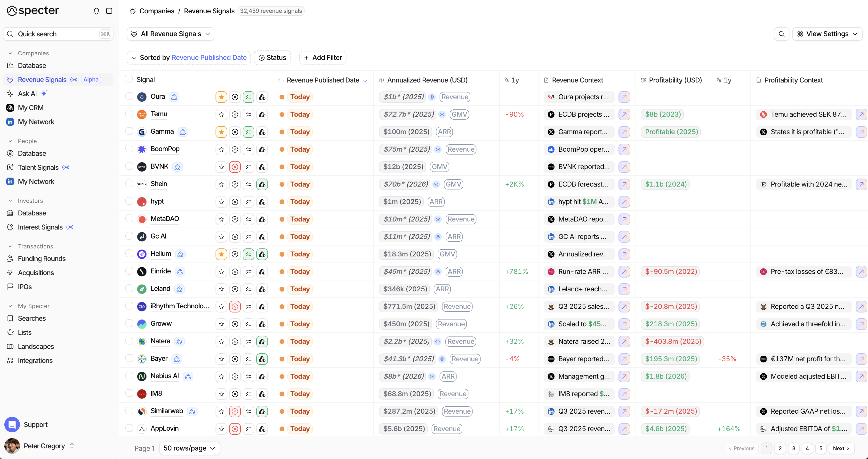This screenshot has width=868, height=459.
Task: Open the All Revenue Signals dropdown
Action: click(x=170, y=34)
